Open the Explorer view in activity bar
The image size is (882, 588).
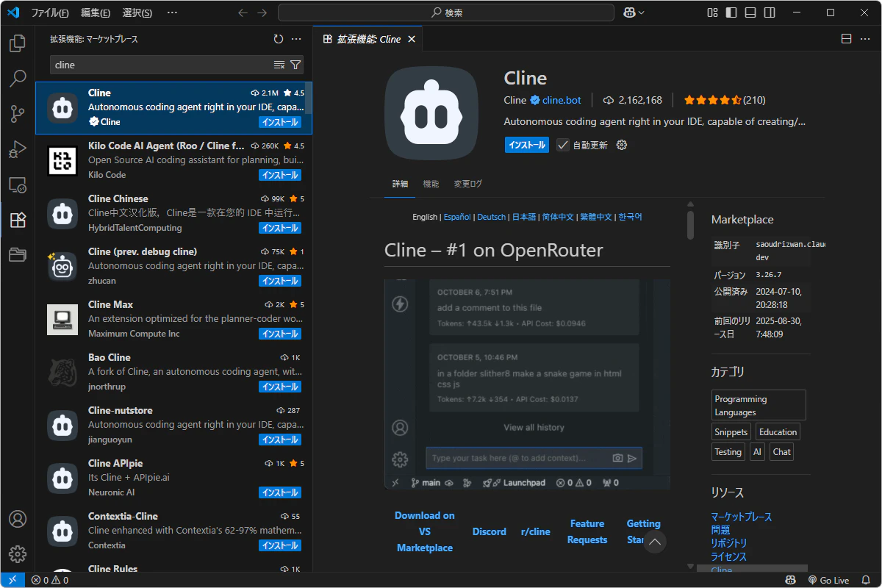[x=18, y=44]
